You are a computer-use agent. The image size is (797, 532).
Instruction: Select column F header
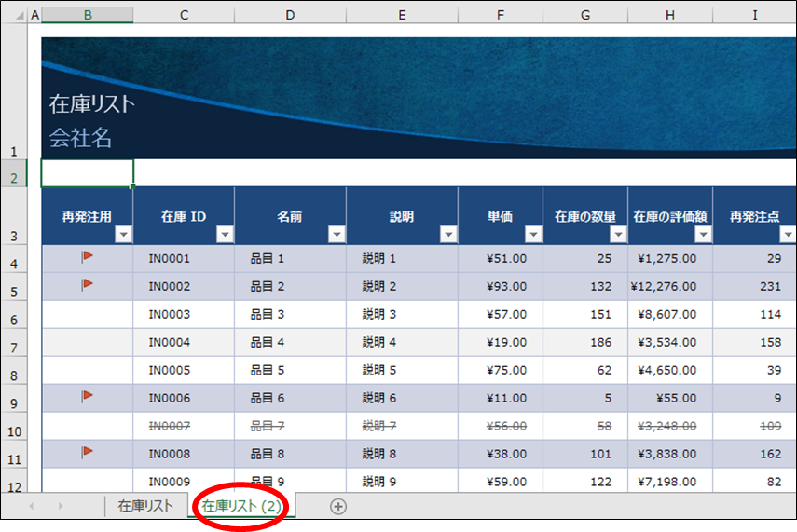(x=501, y=15)
